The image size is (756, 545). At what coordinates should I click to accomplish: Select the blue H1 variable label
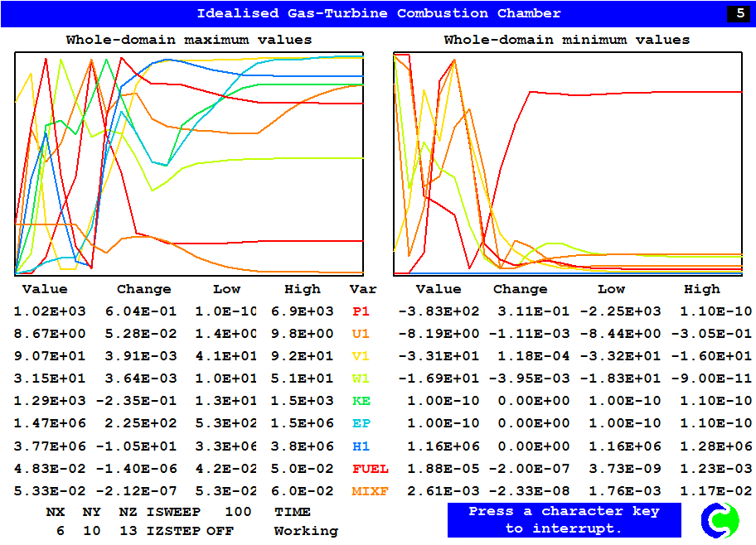[x=361, y=446]
